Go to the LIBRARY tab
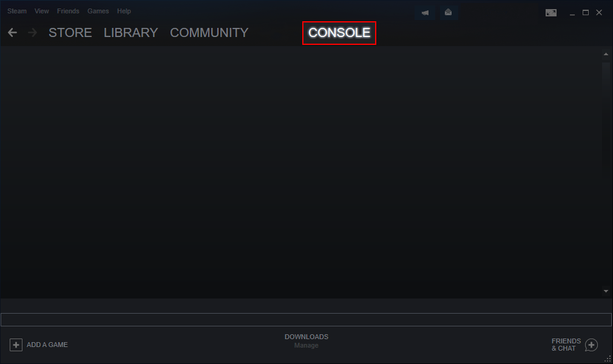Viewport: 613px width, 364px height. 131,32
